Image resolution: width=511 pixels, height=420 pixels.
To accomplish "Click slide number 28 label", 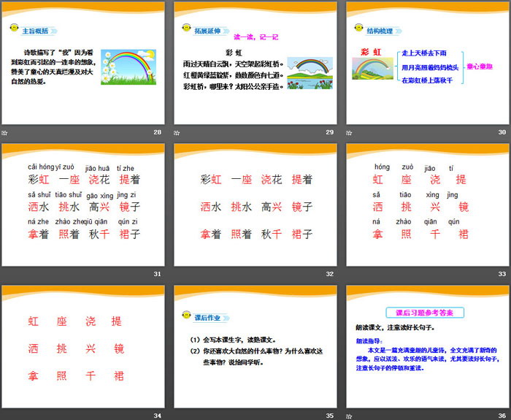I will 158,132.
